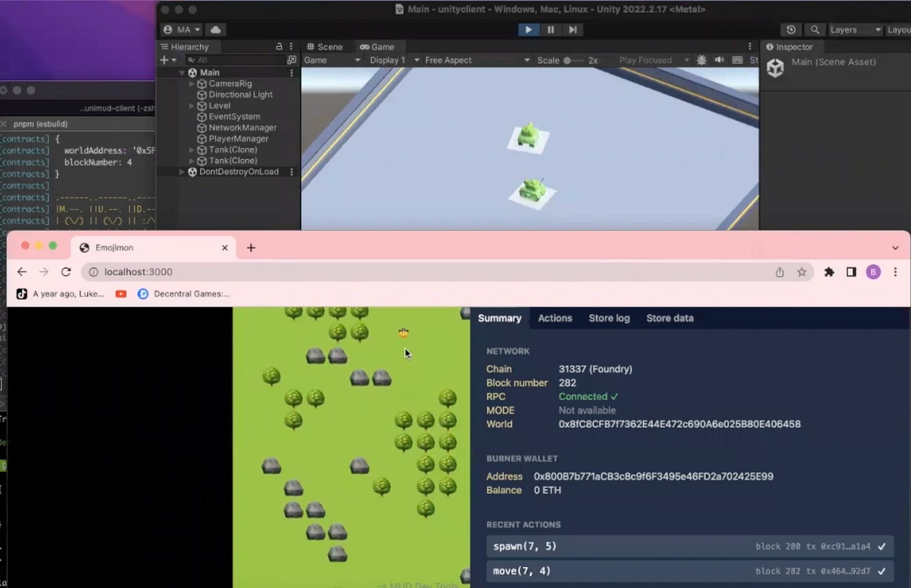Click the bug debug icon in Game view toolbar
This screenshot has width=911, height=588.
tap(701, 60)
